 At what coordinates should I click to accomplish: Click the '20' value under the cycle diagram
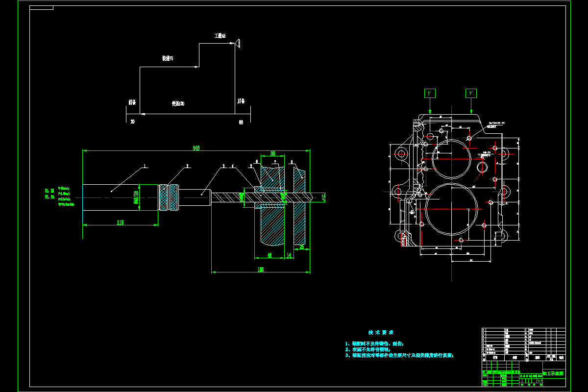132,122
